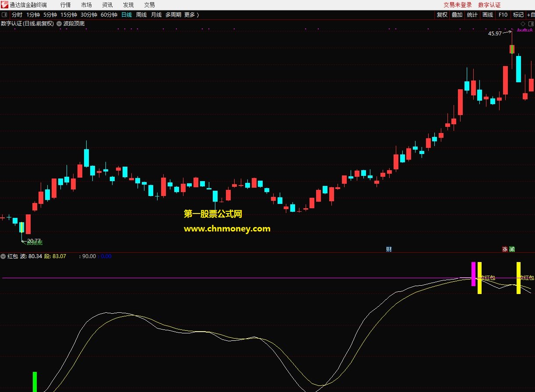The height and width of the screenshot is (392, 535).
Task: Switch to the 60分钟 period tab
Action: click(109, 15)
